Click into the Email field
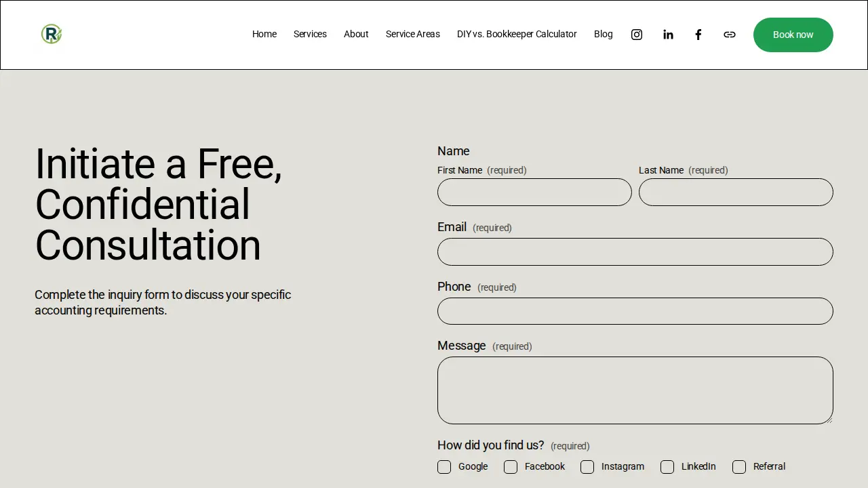 pyautogui.click(x=635, y=251)
